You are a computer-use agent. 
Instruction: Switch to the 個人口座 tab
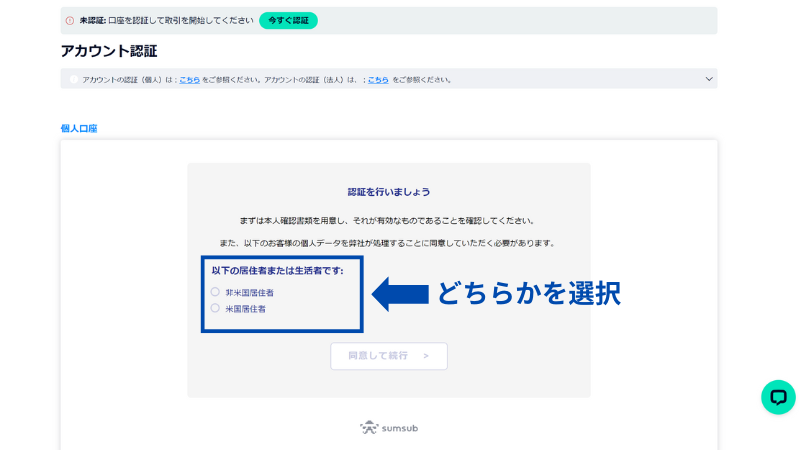[79, 129]
